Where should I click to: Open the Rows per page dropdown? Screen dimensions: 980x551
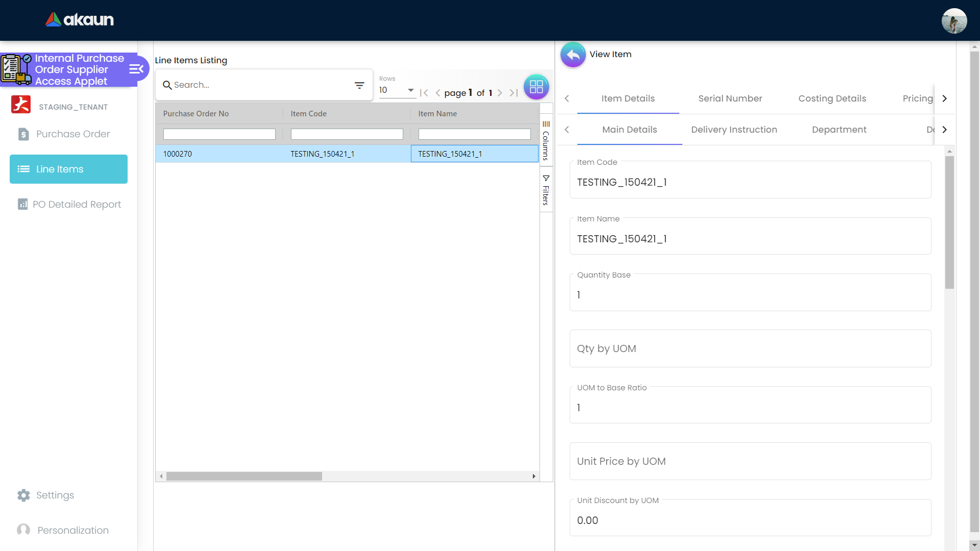coord(397,90)
